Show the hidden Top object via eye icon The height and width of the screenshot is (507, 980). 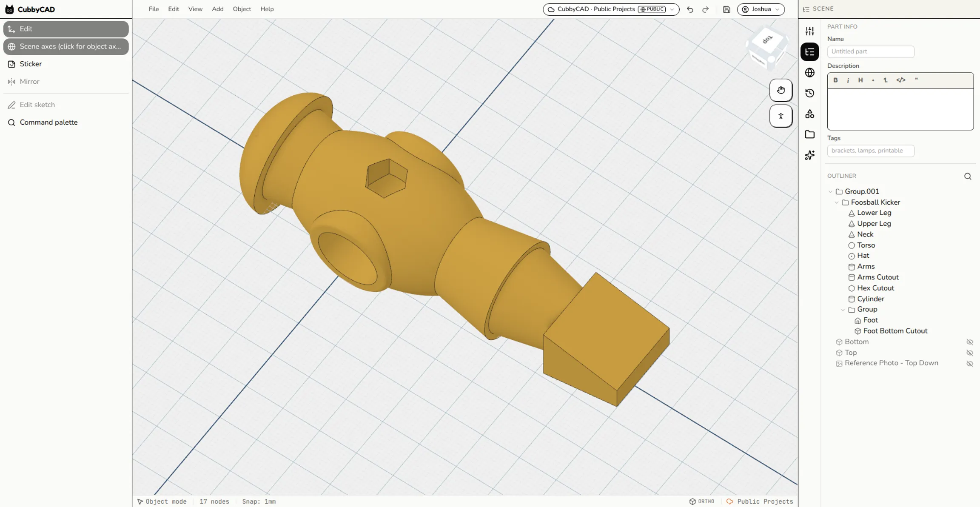coord(970,353)
